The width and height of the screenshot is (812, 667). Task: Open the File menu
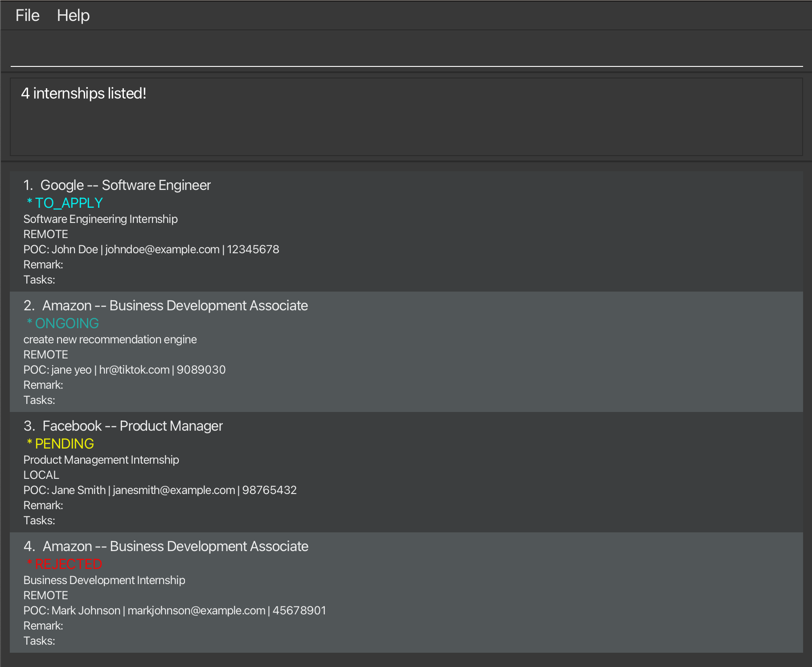pyautogui.click(x=27, y=16)
